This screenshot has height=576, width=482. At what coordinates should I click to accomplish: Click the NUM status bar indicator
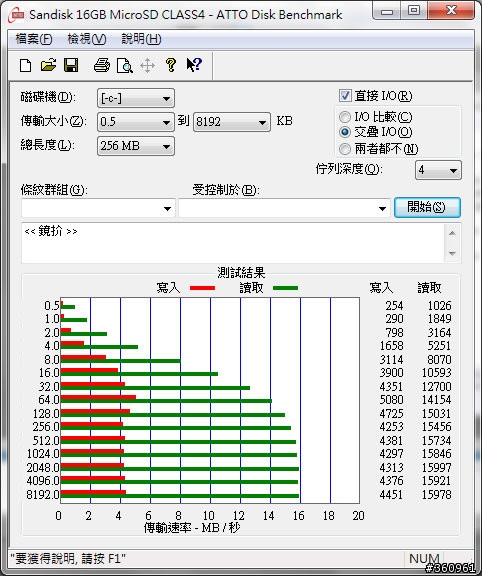(424, 559)
